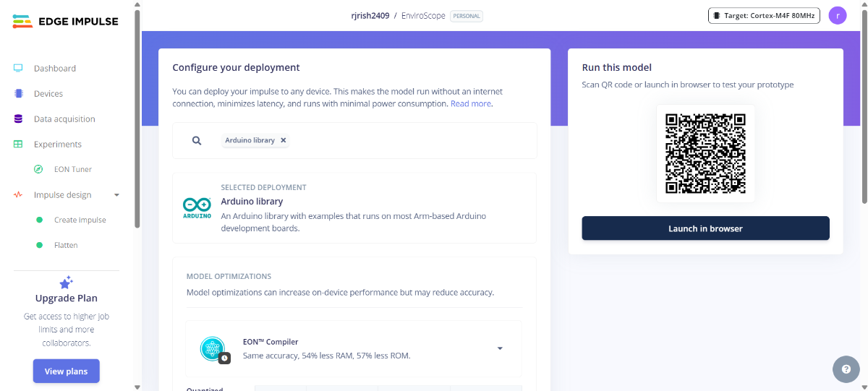The width and height of the screenshot is (868, 391).
Task: Click the EON Tuner compass icon
Action: (x=38, y=169)
